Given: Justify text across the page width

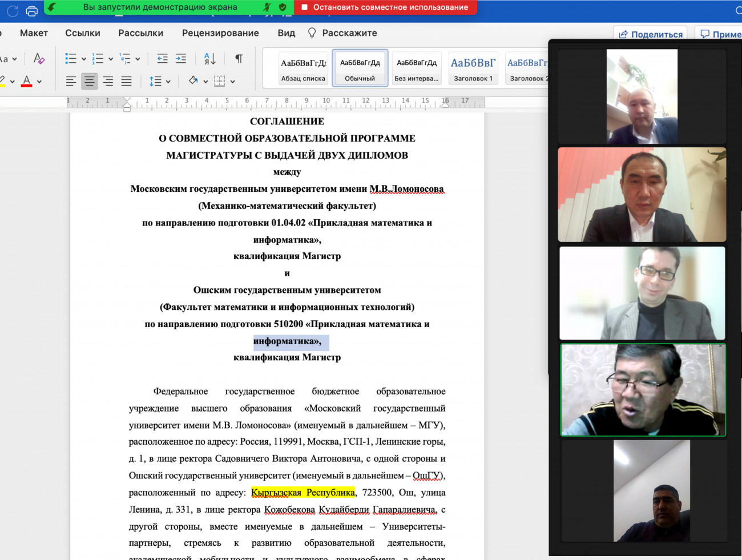Looking at the screenshot, I should coord(127,81).
